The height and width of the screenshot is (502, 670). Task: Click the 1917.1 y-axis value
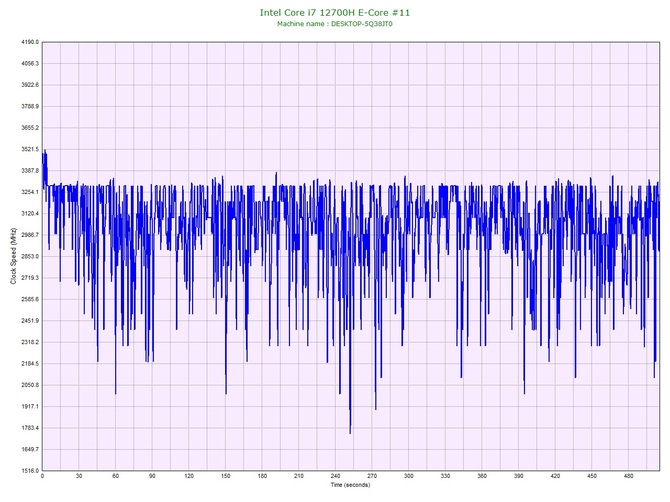coord(30,406)
